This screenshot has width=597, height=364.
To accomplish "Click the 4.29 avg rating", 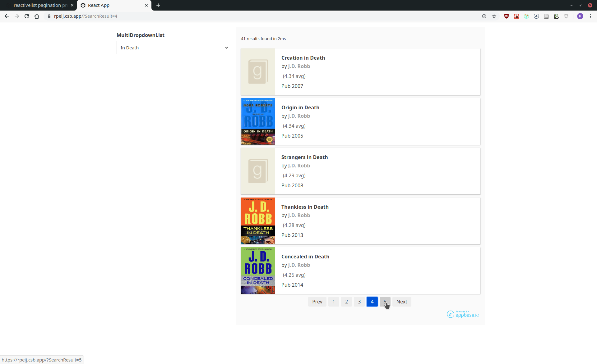I will pyautogui.click(x=294, y=175).
